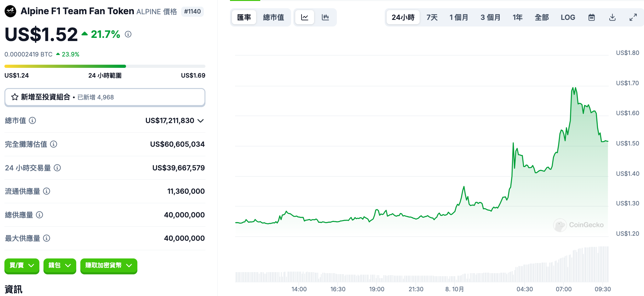
Task: Open the 錢包 dropdown
Action: point(60,265)
